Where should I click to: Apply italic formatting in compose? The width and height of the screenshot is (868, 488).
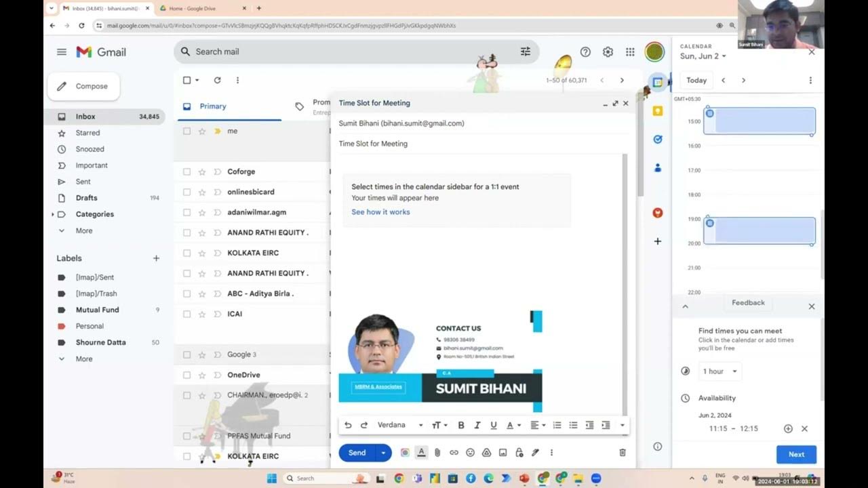477,425
